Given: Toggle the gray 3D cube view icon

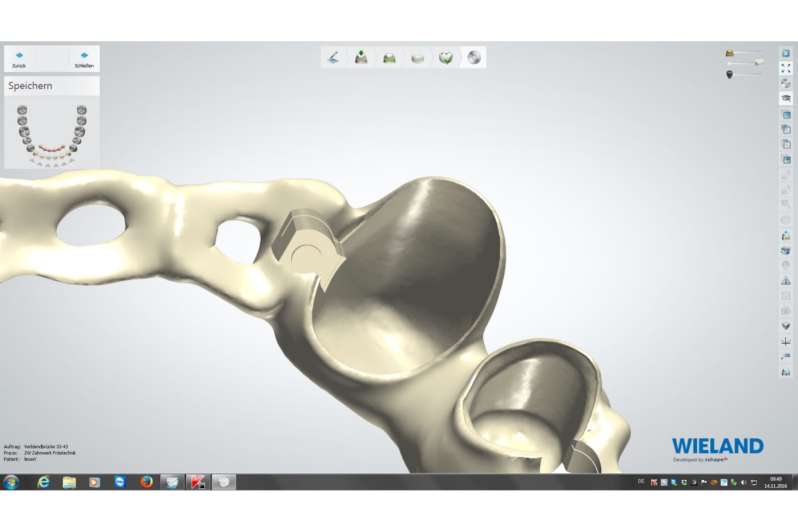Looking at the screenshot, I should [x=785, y=326].
